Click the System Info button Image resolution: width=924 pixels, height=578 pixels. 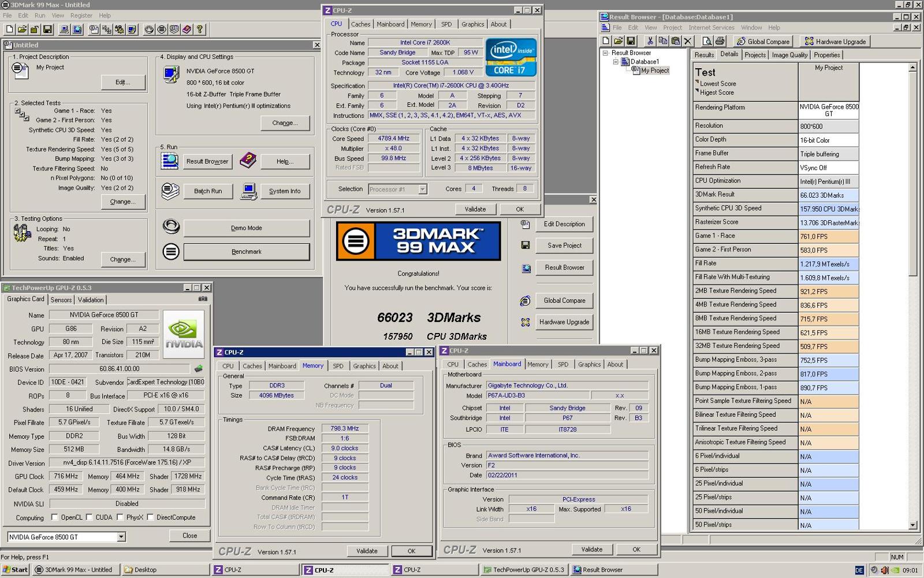tap(285, 191)
